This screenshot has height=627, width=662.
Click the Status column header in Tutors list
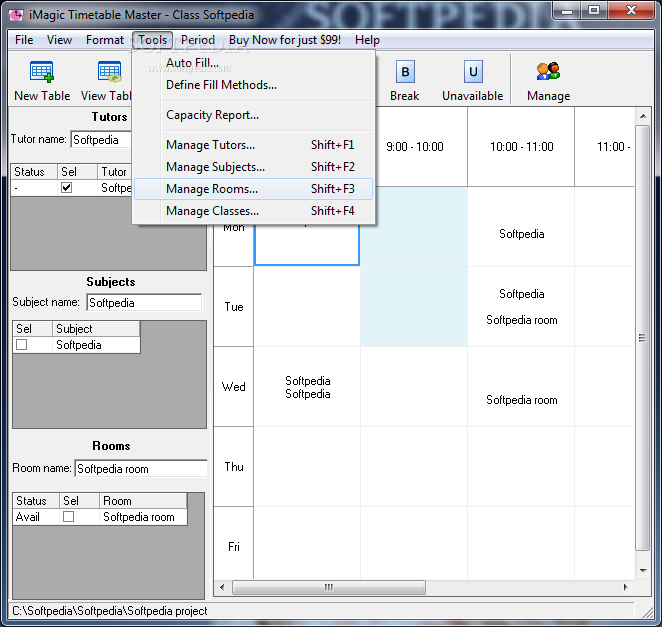click(34, 172)
